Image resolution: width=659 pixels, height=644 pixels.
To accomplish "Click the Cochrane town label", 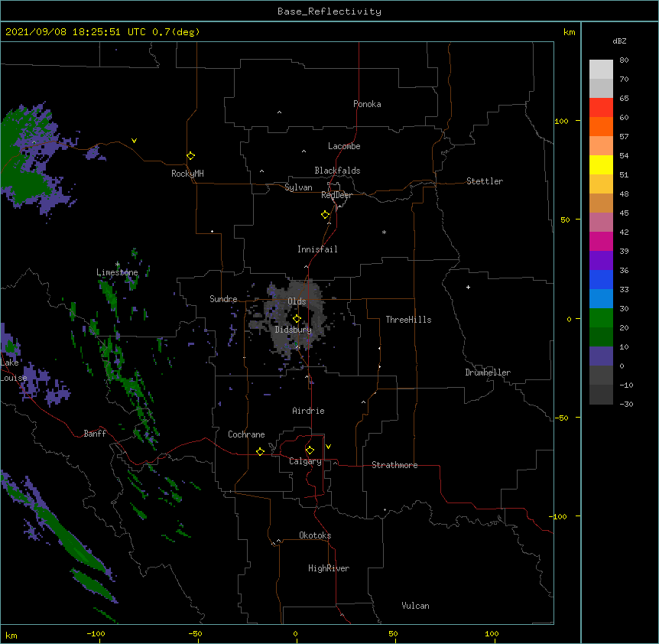I will [246, 434].
